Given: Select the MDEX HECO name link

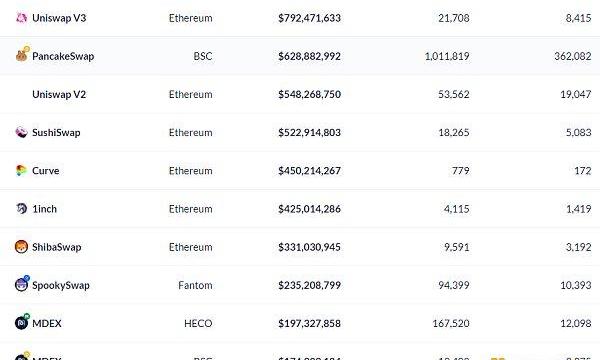Looking at the screenshot, I should (x=47, y=324).
